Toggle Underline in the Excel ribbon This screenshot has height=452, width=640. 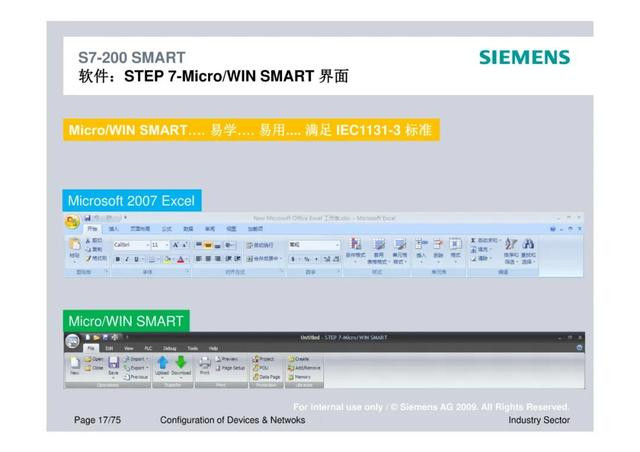click(136, 259)
